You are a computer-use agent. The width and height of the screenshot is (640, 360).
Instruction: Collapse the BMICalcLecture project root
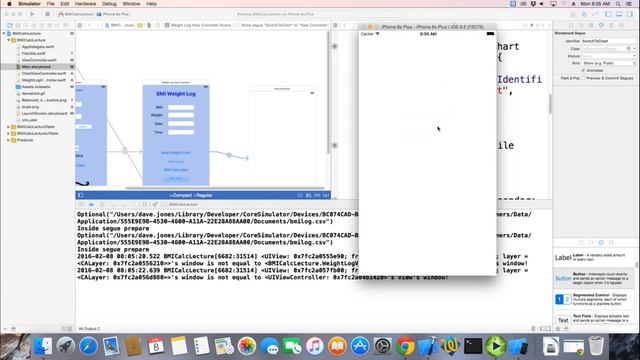(4, 33)
